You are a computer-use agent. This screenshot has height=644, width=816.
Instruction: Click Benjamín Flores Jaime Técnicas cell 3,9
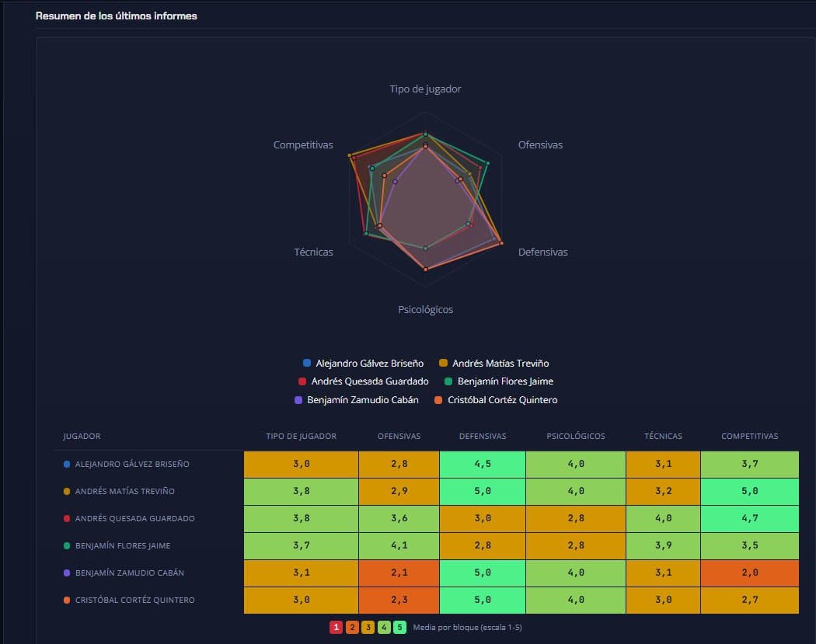663,545
